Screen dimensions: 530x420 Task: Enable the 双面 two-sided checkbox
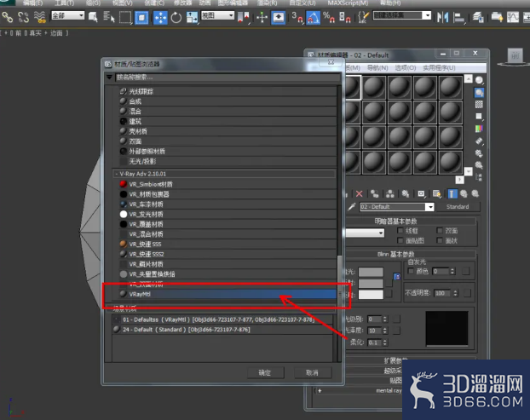click(x=440, y=230)
